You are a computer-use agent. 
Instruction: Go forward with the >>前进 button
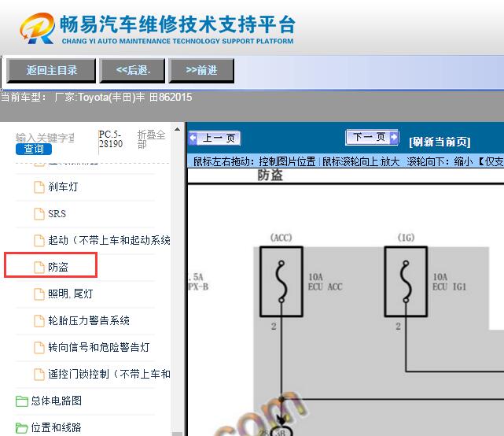click(201, 71)
